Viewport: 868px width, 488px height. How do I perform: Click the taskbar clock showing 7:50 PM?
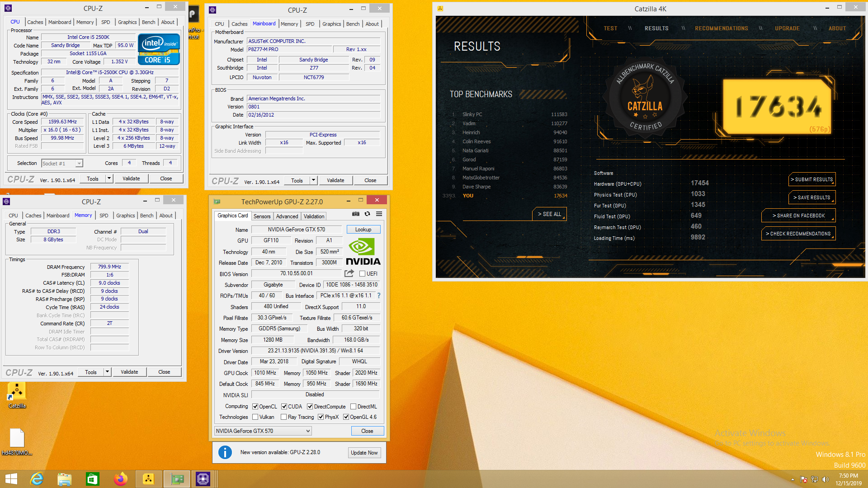click(849, 479)
